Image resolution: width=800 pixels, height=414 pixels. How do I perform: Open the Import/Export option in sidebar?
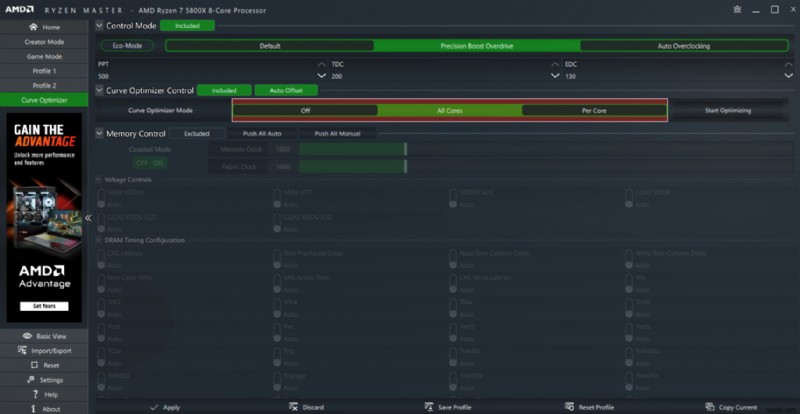(x=44, y=351)
